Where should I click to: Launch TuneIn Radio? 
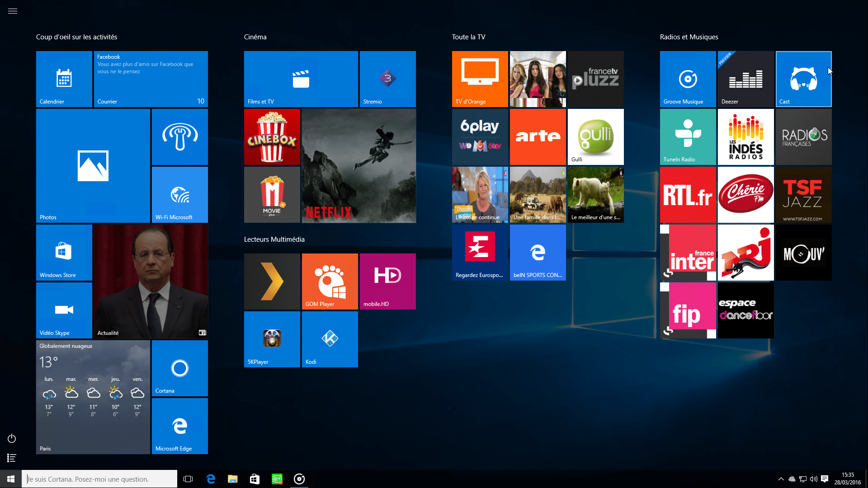point(687,137)
